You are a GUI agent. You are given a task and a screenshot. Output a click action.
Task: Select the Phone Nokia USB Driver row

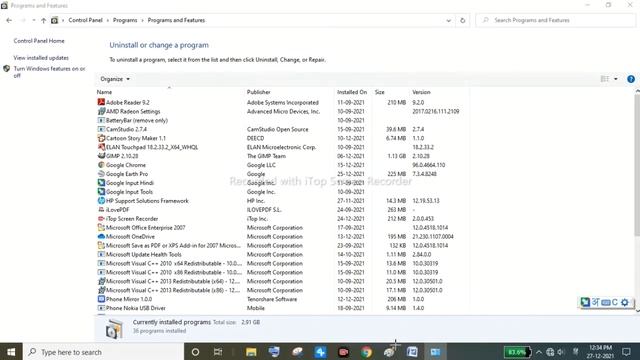click(282, 308)
